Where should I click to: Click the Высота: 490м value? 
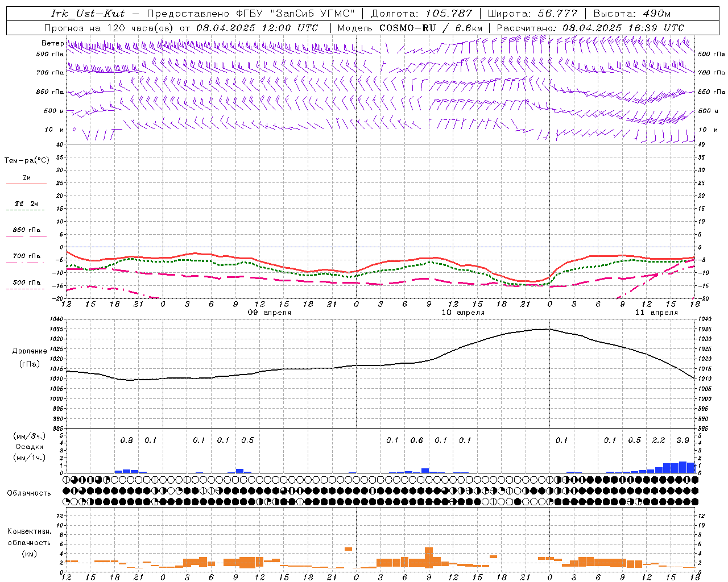[632, 14]
